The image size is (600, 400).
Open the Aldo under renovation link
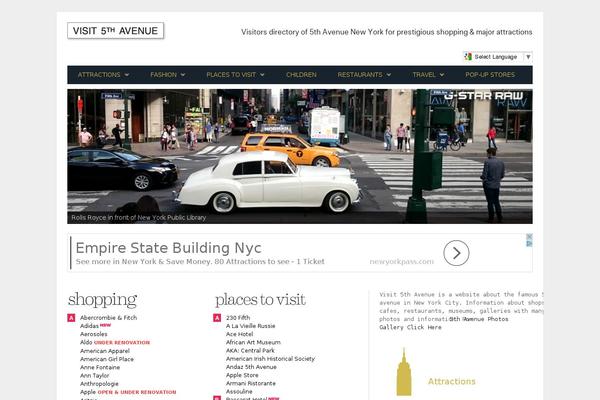115,343
